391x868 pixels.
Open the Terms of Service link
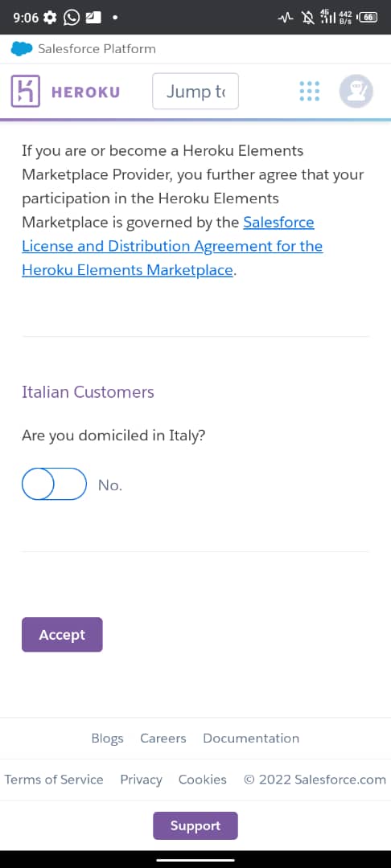click(54, 780)
